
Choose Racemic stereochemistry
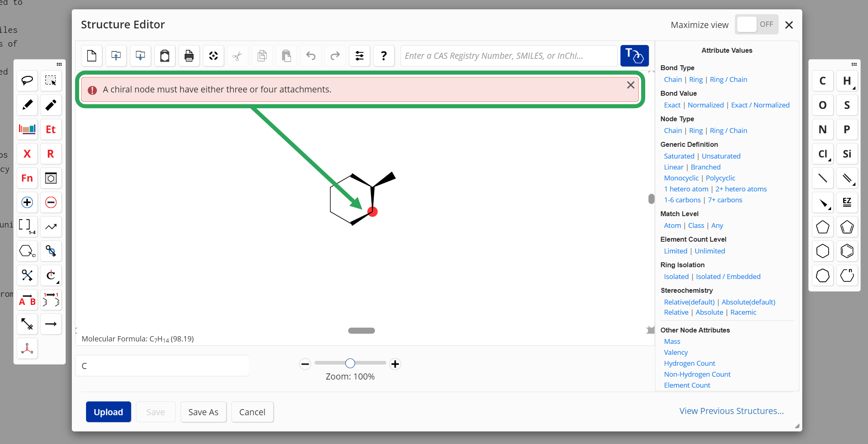[x=743, y=312]
